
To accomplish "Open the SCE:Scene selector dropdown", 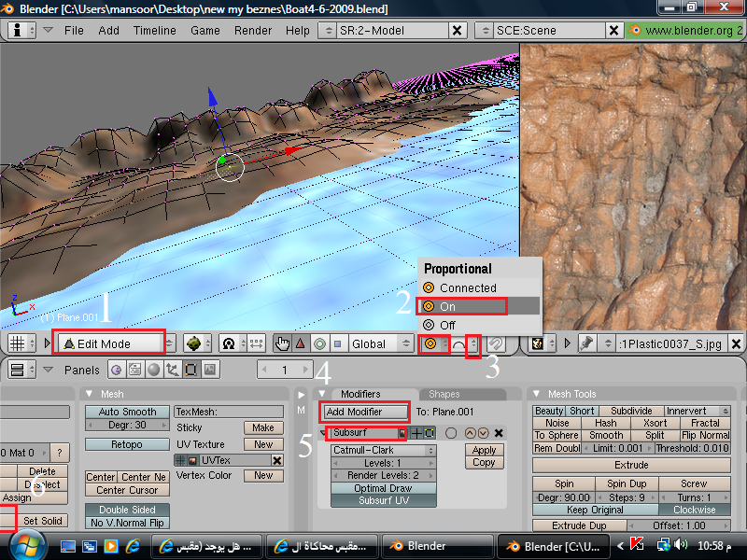I will click(485, 31).
